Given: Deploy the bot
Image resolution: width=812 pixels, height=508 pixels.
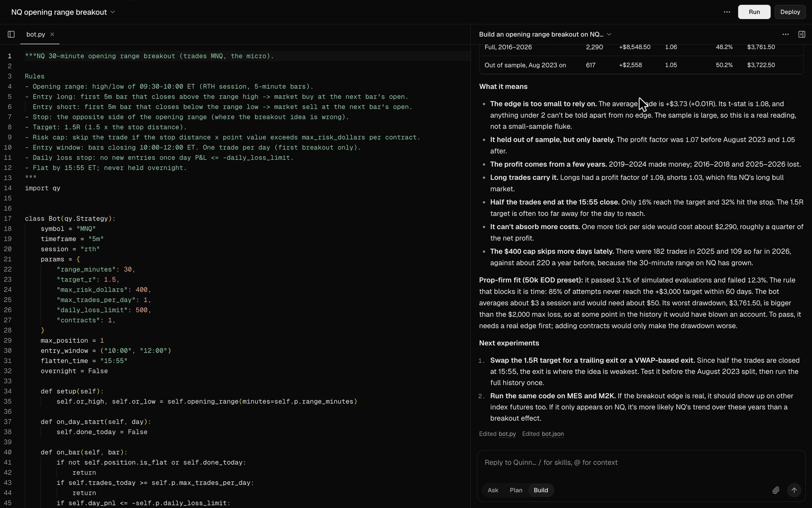Looking at the screenshot, I should (x=790, y=12).
